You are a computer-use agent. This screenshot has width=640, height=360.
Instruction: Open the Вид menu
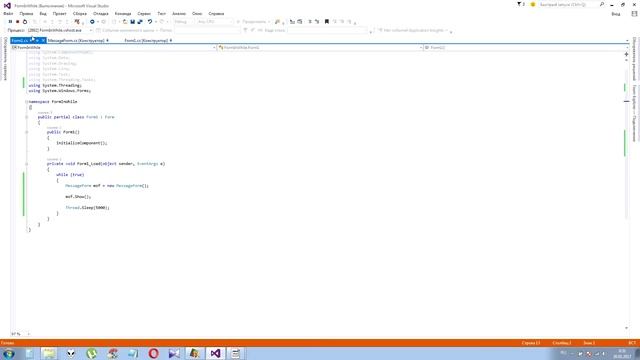(43, 13)
